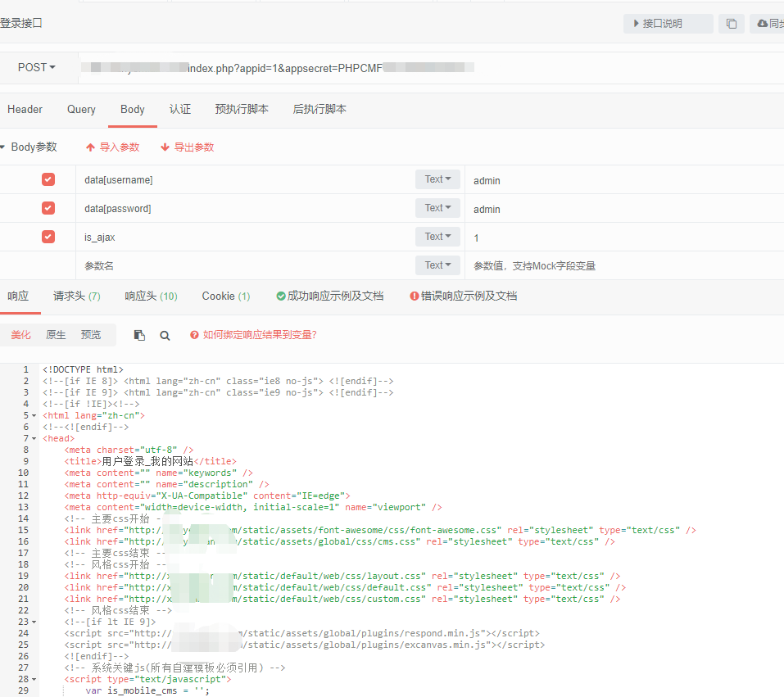Select the 响应 tab

coord(18,296)
